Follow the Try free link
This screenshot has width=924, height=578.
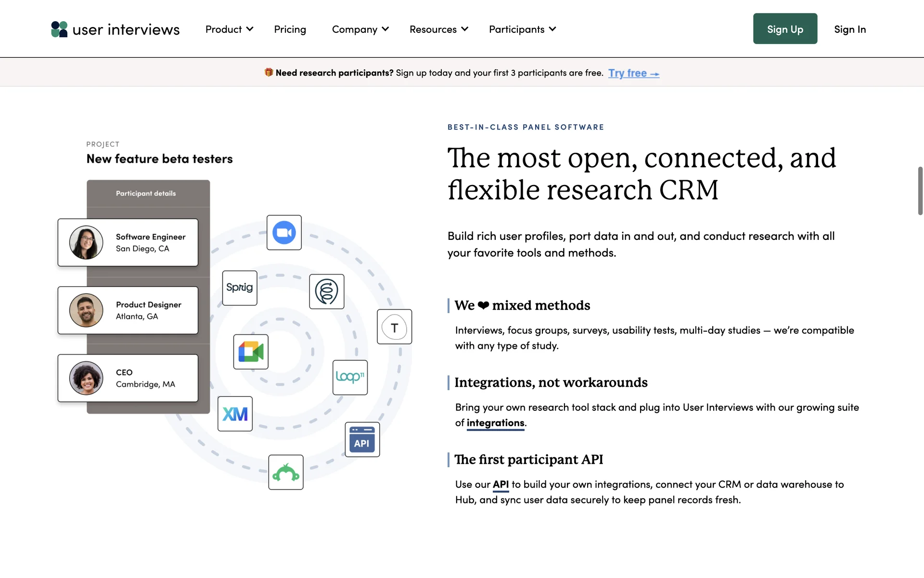click(633, 73)
